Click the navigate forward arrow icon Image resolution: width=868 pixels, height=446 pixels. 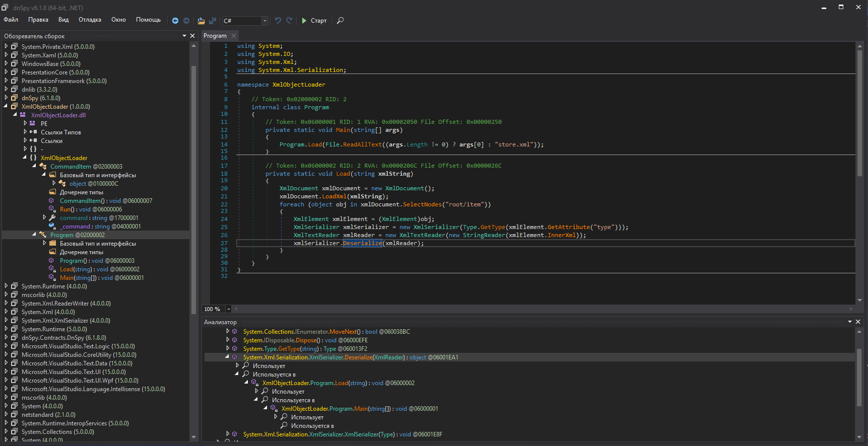coord(186,21)
